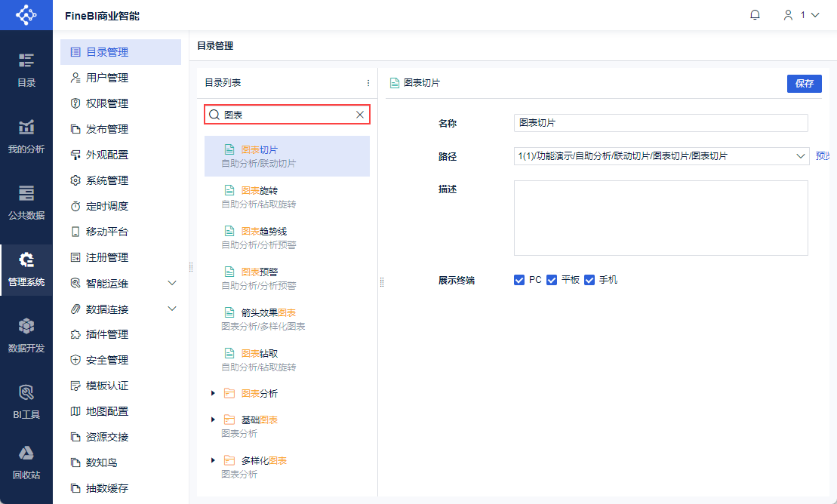
Task: Disable the 手机 display checkbox
Action: coord(589,280)
